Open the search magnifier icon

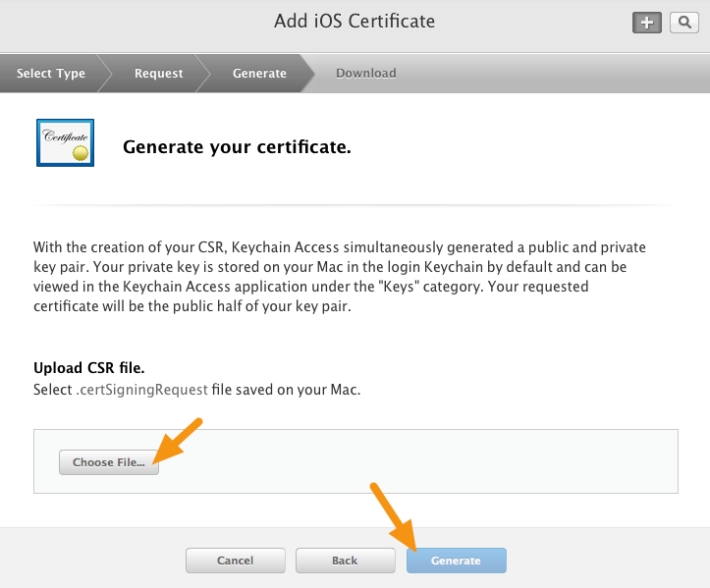point(684,23)
